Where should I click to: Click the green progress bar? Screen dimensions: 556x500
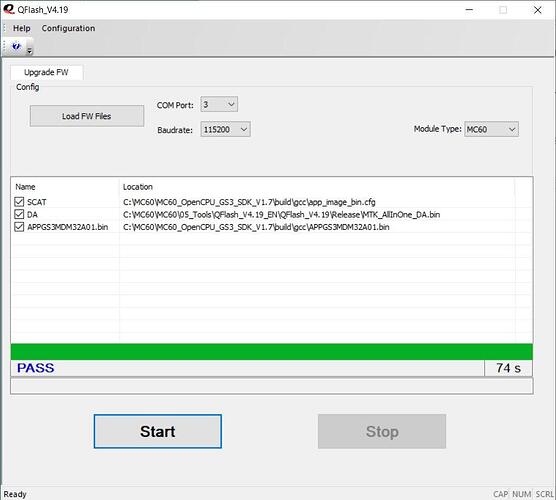click(x=272, y=352)
